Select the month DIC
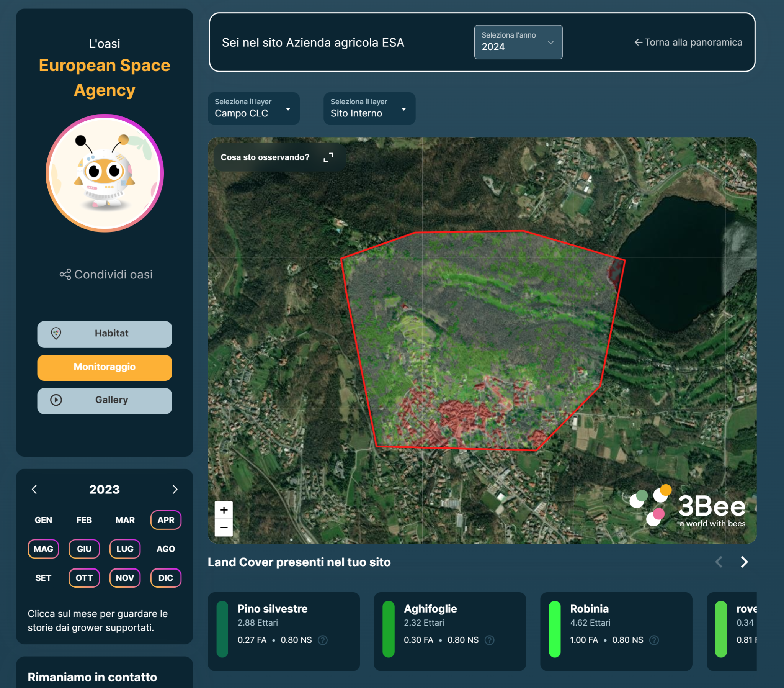The height and width of the screenshot is (688, 784). (x=166, y=578)
